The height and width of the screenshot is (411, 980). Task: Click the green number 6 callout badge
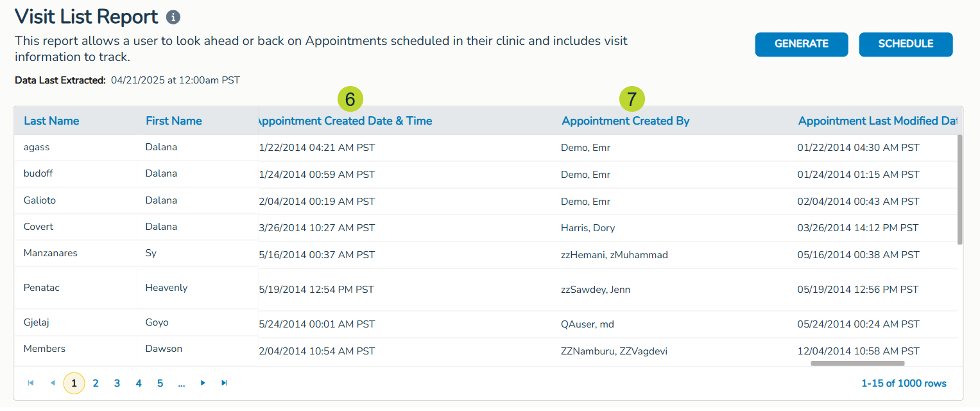coord(350,99)
